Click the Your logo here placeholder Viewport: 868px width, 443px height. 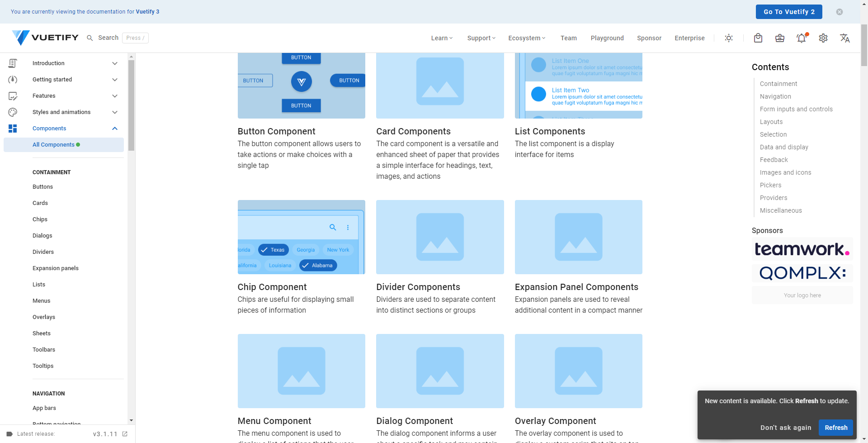click(x=802, y=295)
